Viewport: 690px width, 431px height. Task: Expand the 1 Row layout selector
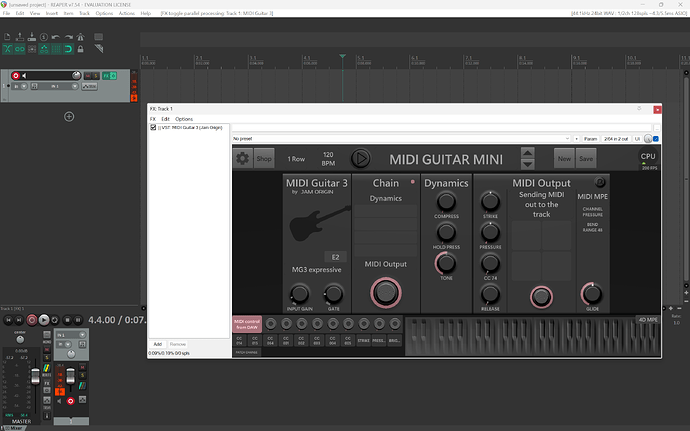click(297, 158)
